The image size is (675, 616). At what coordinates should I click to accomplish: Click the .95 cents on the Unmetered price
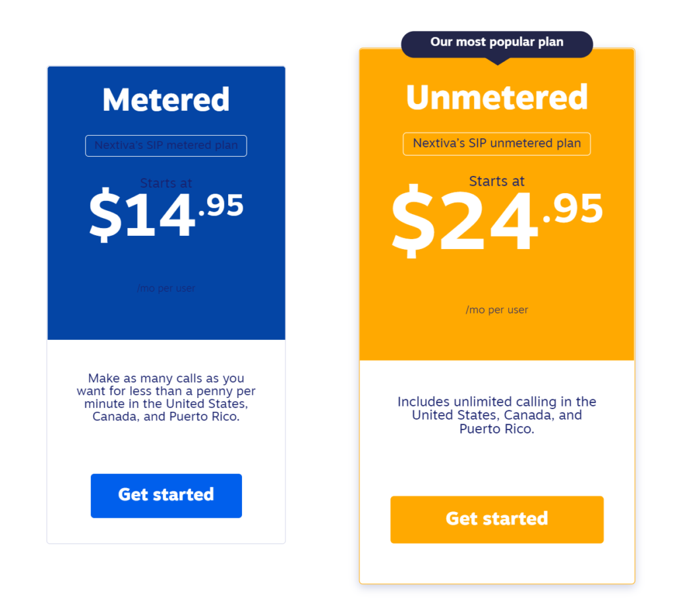[573, 208]
